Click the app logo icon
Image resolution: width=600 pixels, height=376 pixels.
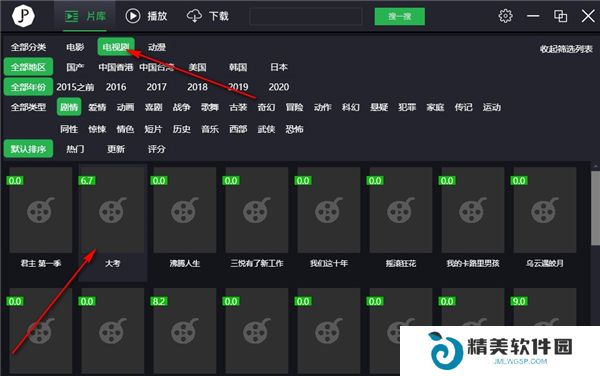23,16
